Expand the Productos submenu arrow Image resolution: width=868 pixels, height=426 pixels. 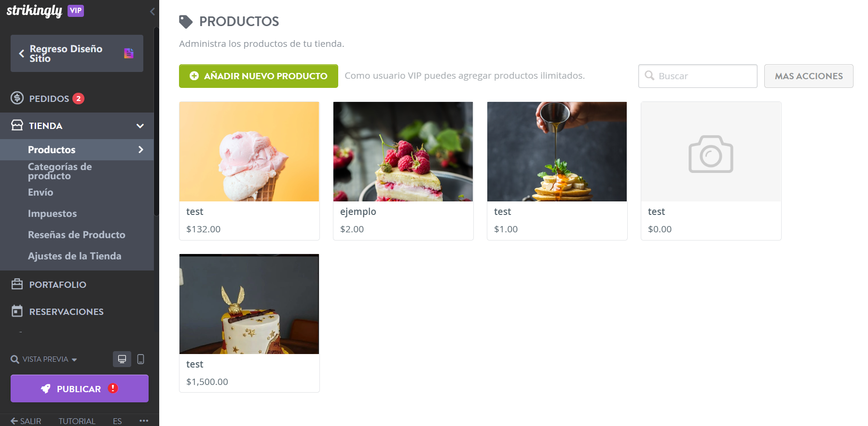141,150
